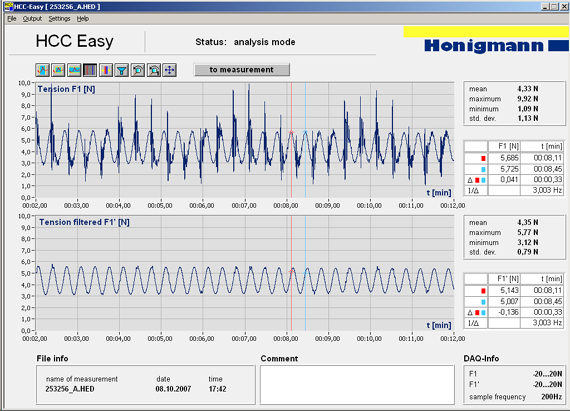
Task: Click the red square marker in F1 cursor table
Action: pyautogui.click(x=483, y=158)
